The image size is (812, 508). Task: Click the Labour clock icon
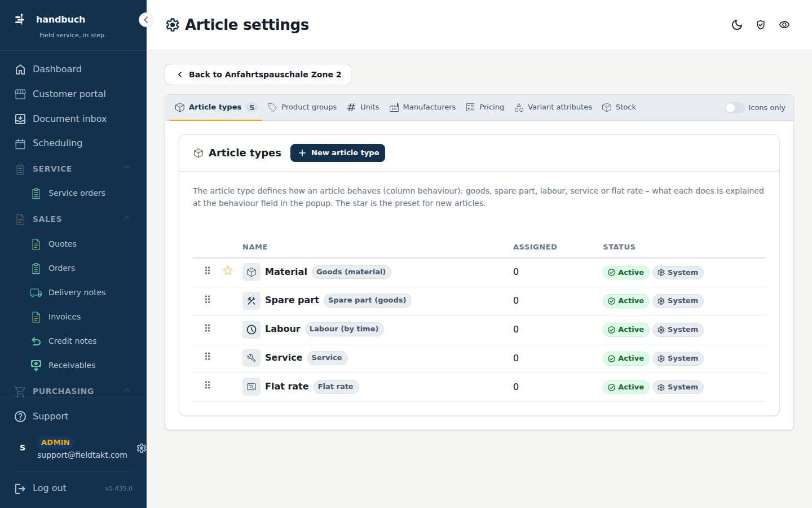(251, 330)
